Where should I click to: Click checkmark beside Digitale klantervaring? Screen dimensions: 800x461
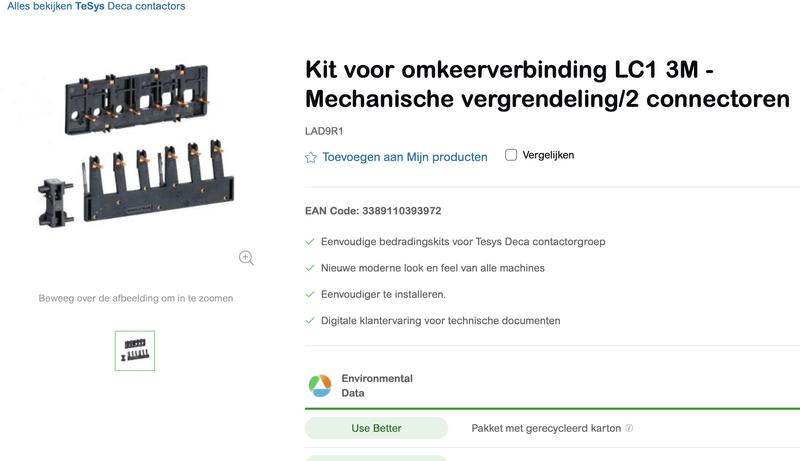[x=310, y=321]
